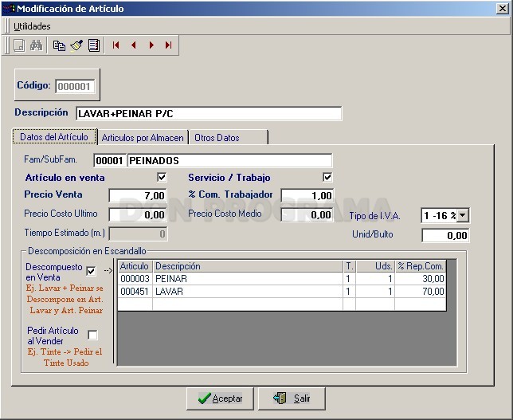Viewport: 513px width, 420px height.
Task: Click the Precio Venta input field
Action: coord(138,196)
